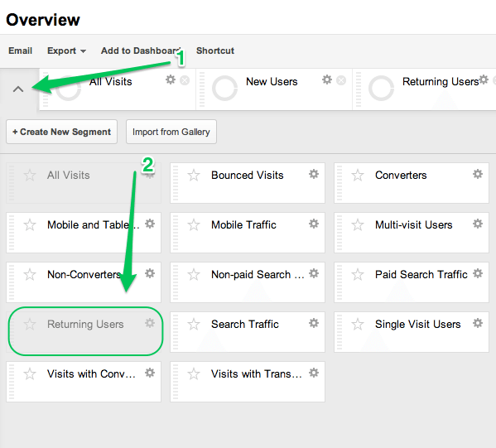The image size is (496, 448).
Task: Star the Bounced Visits segment
Action: 194,175
